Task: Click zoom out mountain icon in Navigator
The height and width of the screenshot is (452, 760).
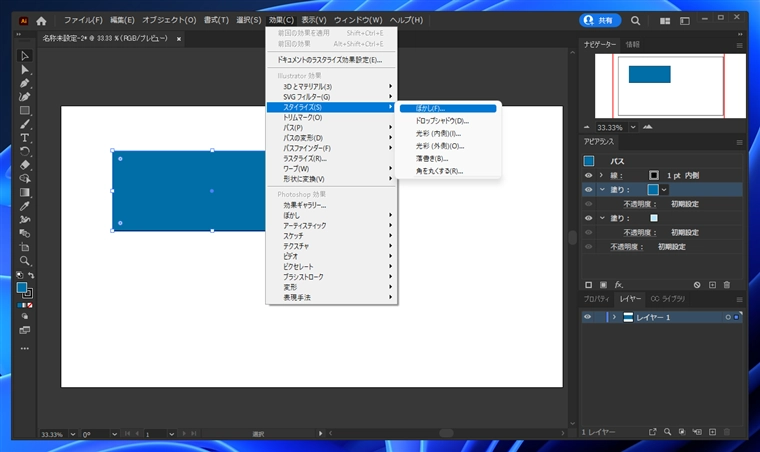Action: tap(586, 127)
